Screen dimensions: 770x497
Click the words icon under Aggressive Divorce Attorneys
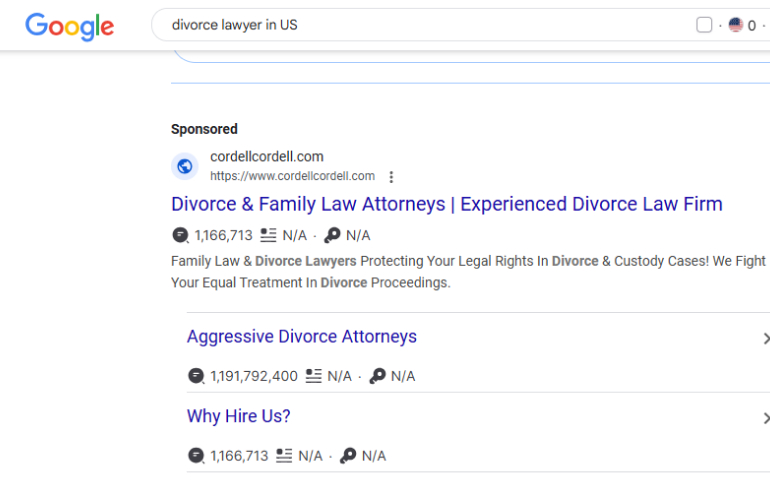pyautogui.click(x=313, y=376)
